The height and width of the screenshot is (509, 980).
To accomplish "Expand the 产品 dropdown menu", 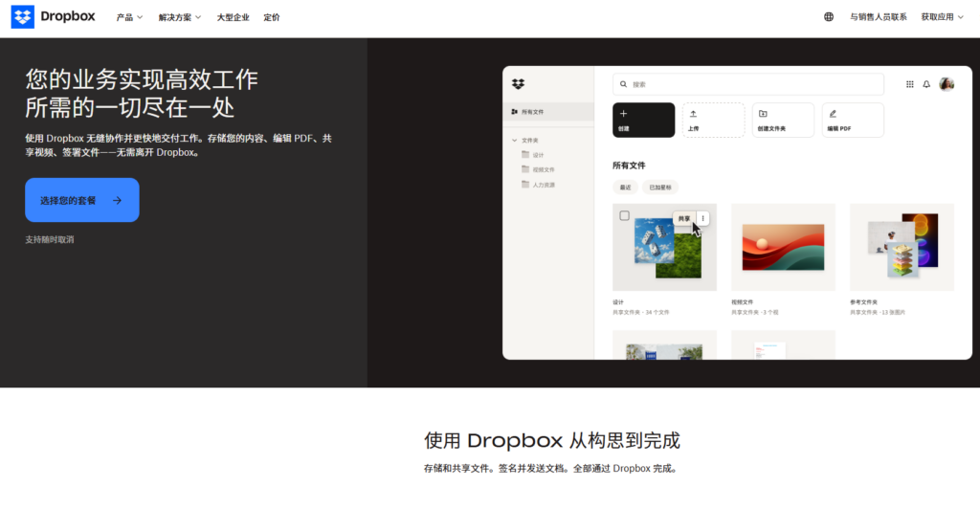I will (129, 17).
